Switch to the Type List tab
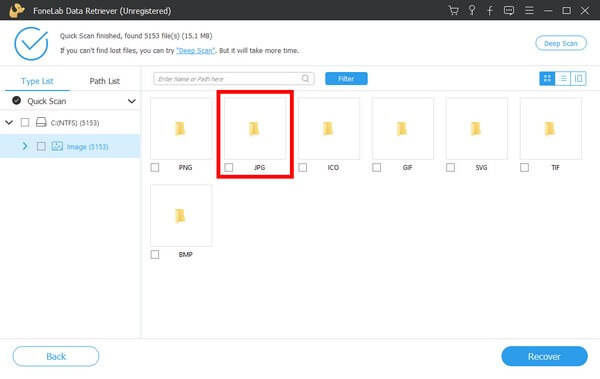This screenshot has width=600, height=379. click(37, 81)
